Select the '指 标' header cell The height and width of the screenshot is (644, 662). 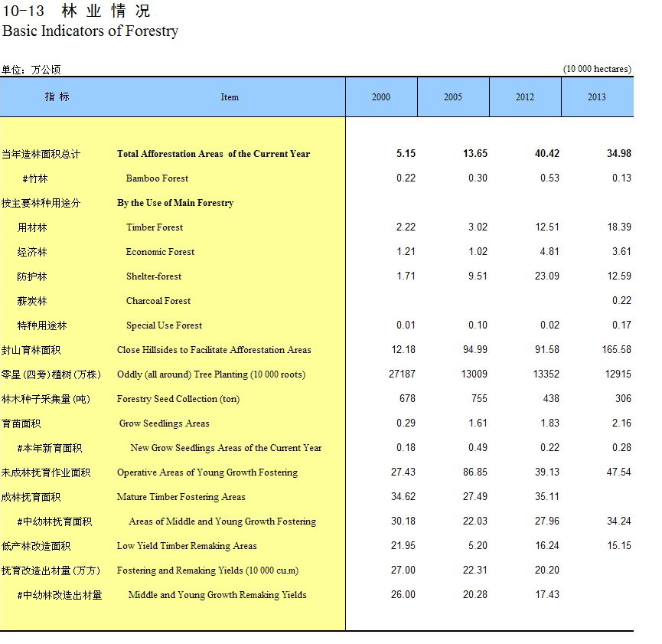[57, 97]
